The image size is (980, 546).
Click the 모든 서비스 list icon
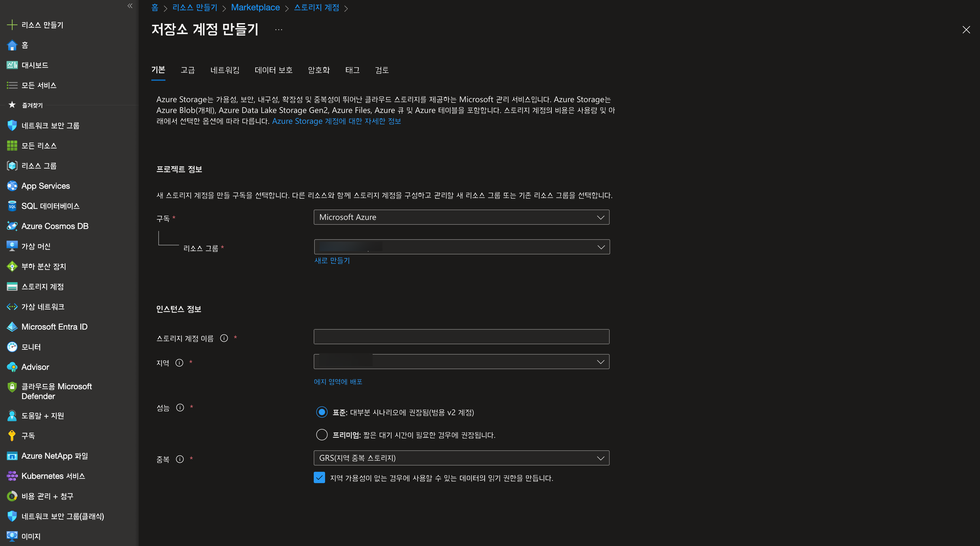(x=12, y=85)
